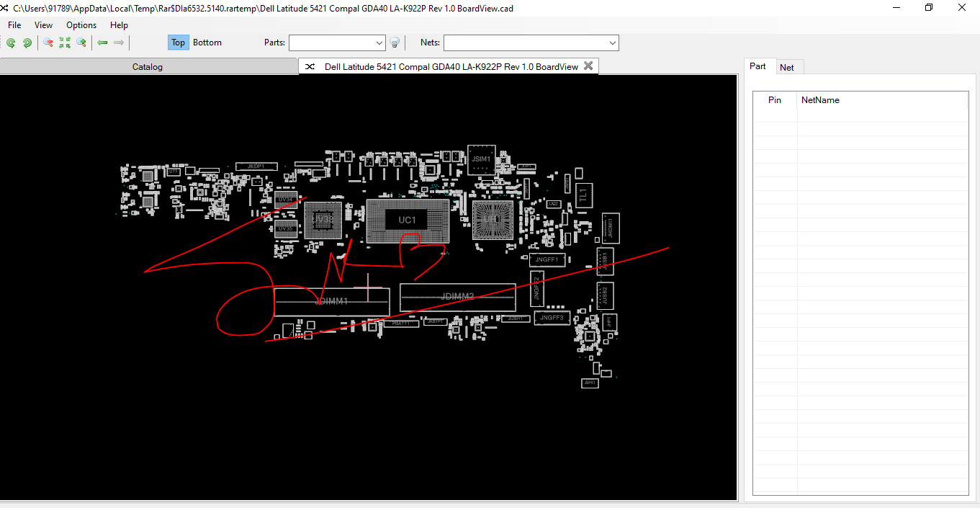The height and width of the screenshot is (508, 980).
Task: Select the UC2 component
Action: pos(553,205)
